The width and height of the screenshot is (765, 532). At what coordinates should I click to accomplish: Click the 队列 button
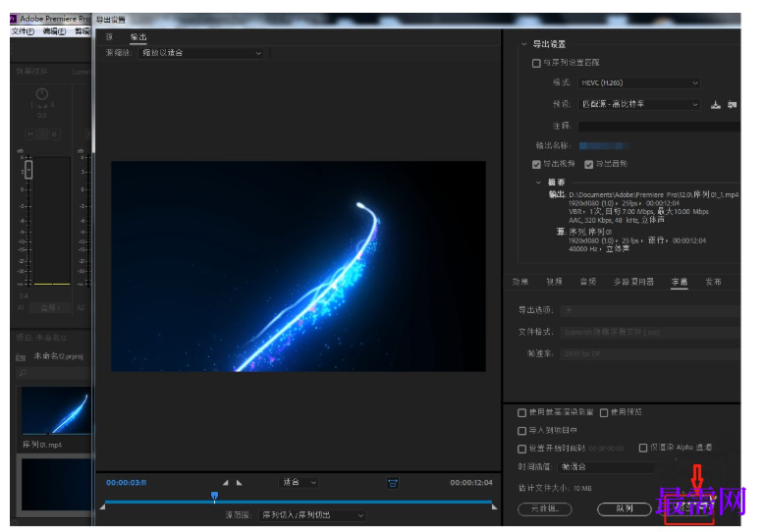coord(624,508)
